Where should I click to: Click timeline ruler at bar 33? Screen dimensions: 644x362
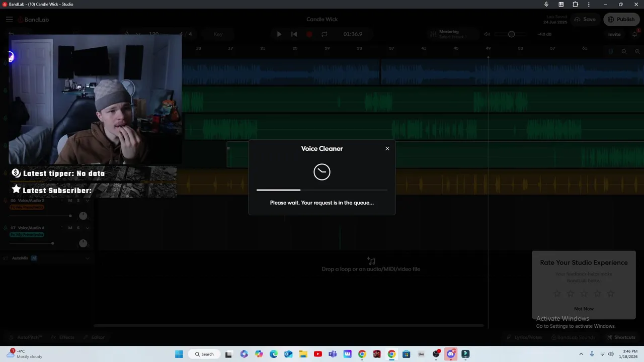359,48
